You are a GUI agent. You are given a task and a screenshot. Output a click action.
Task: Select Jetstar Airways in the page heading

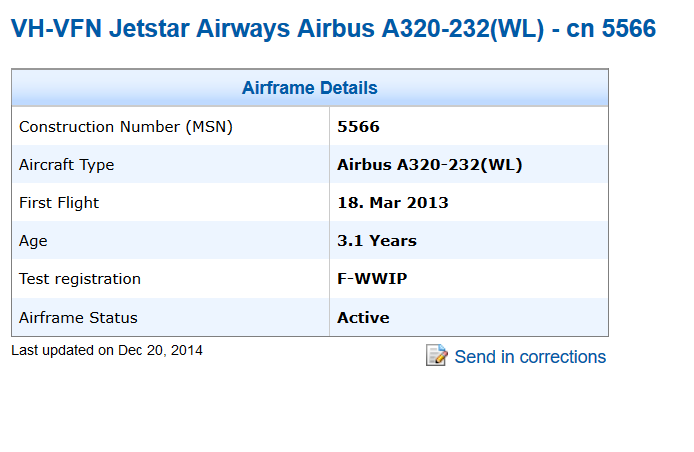click(200, 29)
